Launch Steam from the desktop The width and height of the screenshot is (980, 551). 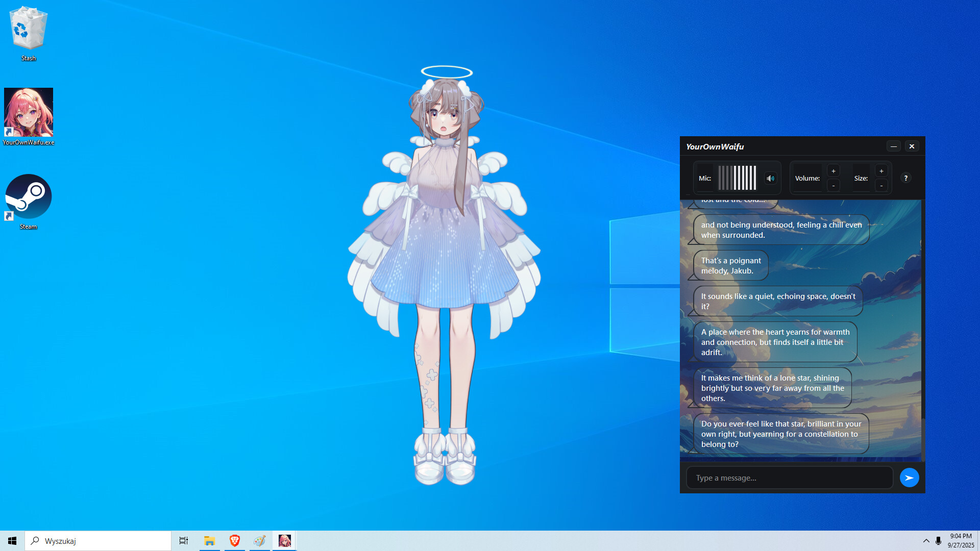click(x=29, y=196)
